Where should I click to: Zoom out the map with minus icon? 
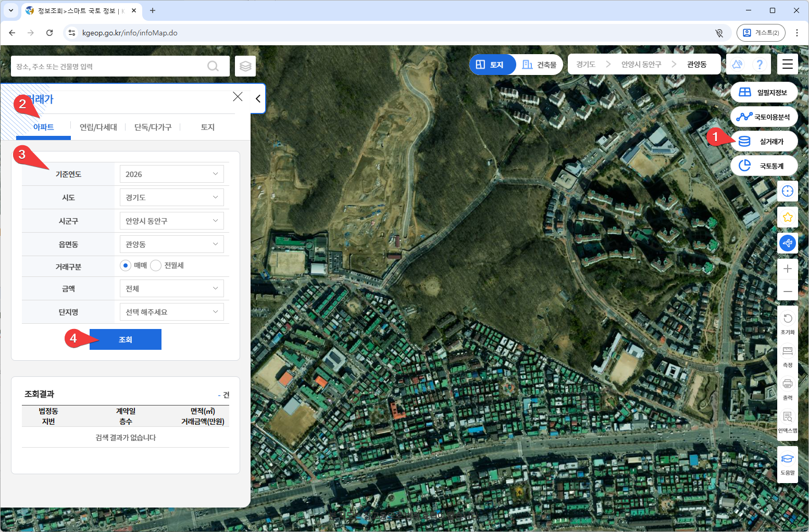tap(787, 292)
